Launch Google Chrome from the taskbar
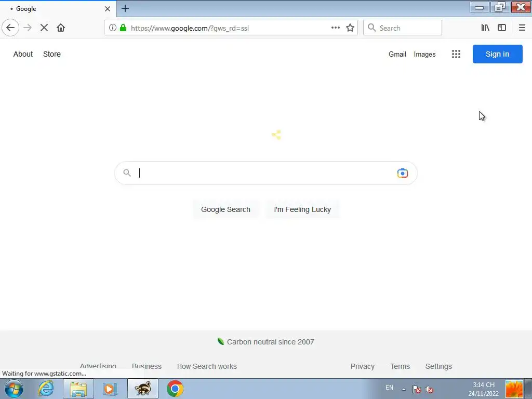 (x=175, y=389)
